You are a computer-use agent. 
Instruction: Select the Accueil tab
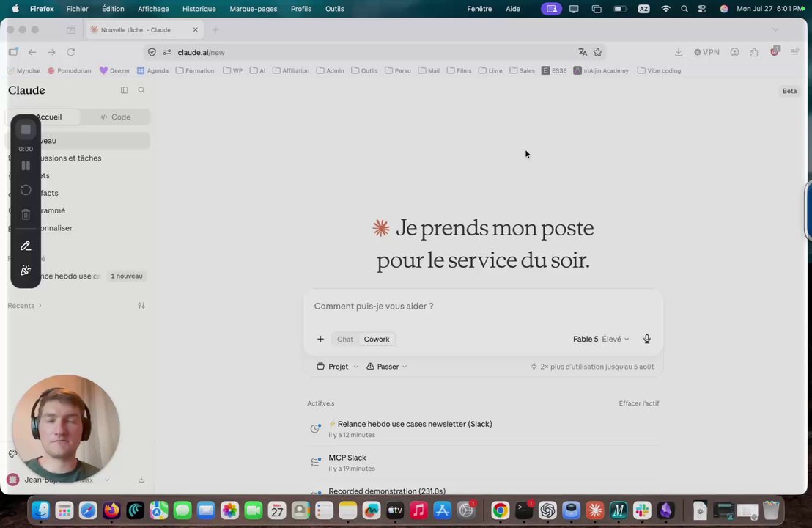click(44, 117)
